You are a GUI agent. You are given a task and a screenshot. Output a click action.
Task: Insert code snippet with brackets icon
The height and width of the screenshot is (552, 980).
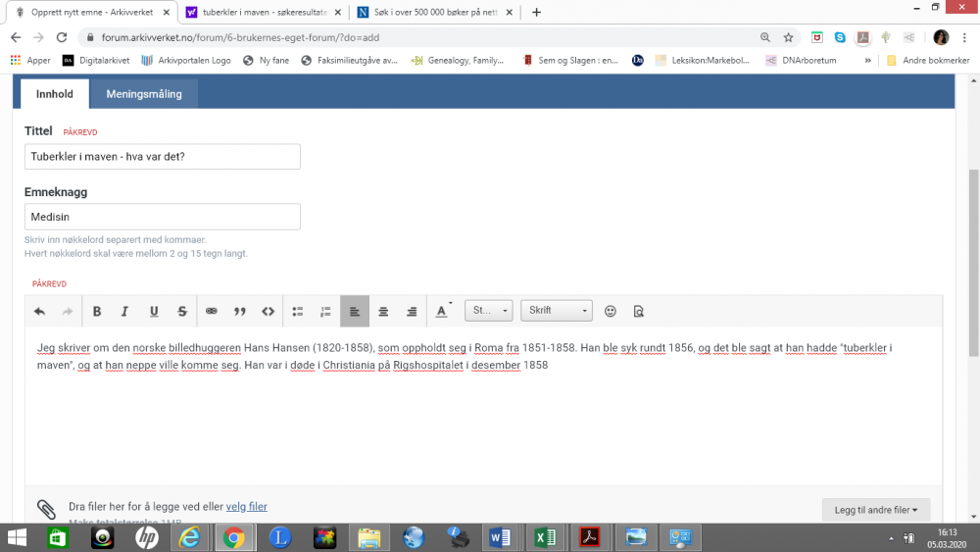coord(268,312)
